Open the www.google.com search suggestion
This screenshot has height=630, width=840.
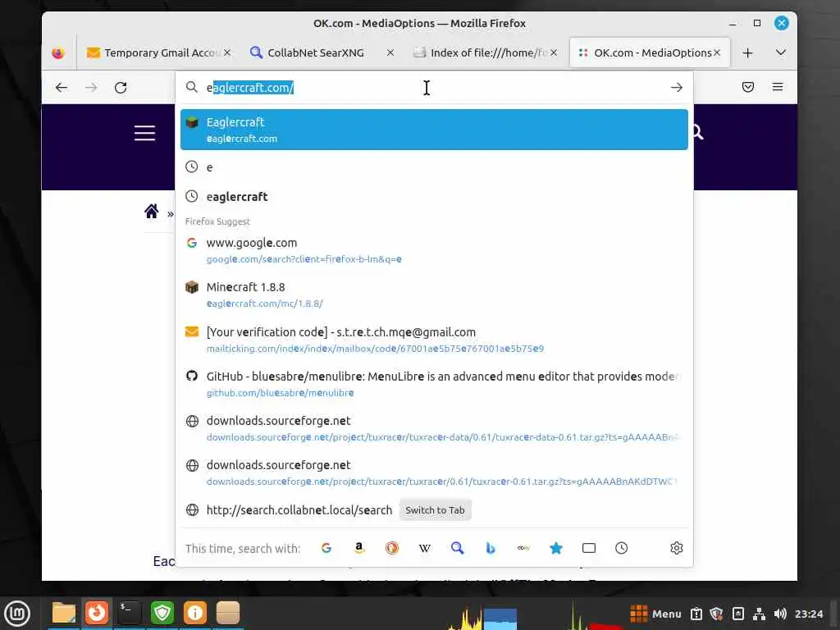coord(434,251)
